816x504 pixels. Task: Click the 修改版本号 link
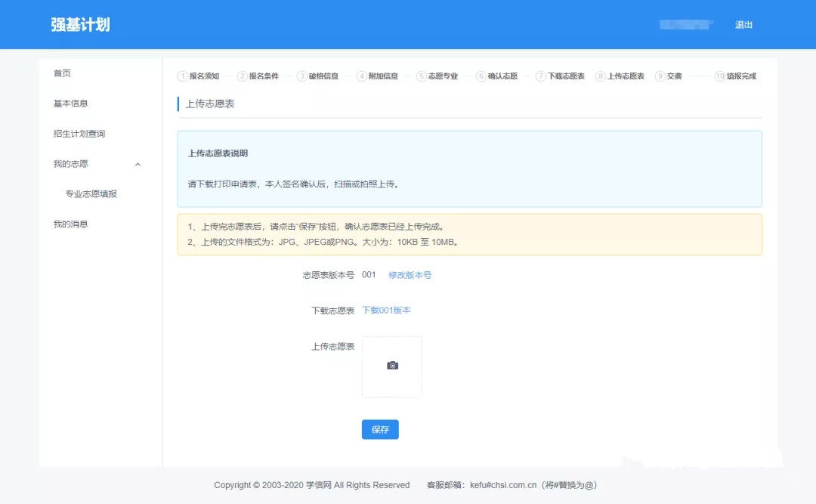coord(410,275)
